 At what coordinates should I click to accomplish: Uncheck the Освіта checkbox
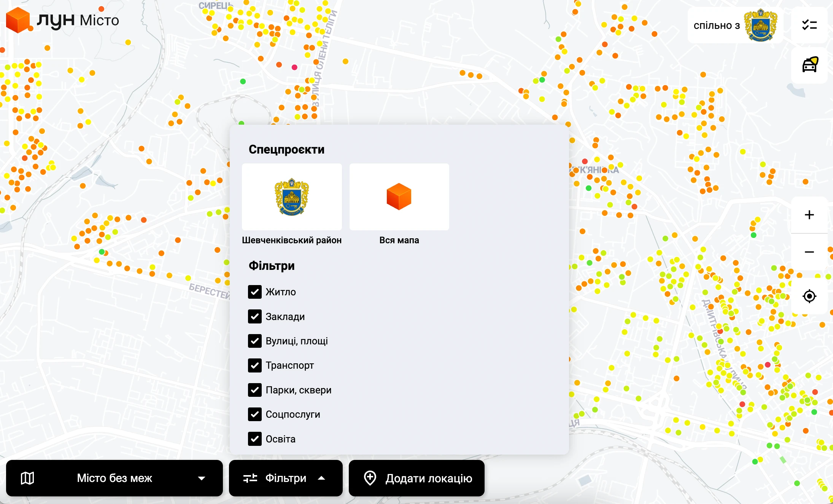point(255,439)
